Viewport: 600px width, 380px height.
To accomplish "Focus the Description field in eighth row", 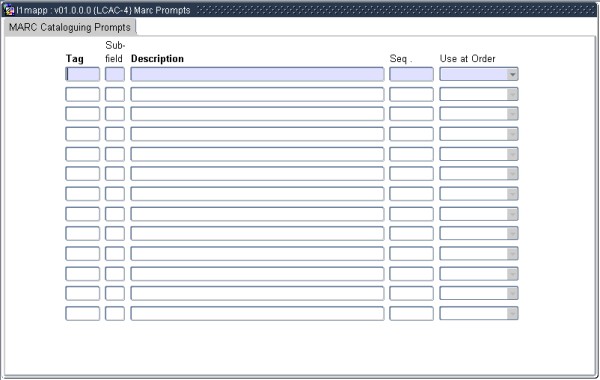I will pyautogui.click(x=257, y=214).
